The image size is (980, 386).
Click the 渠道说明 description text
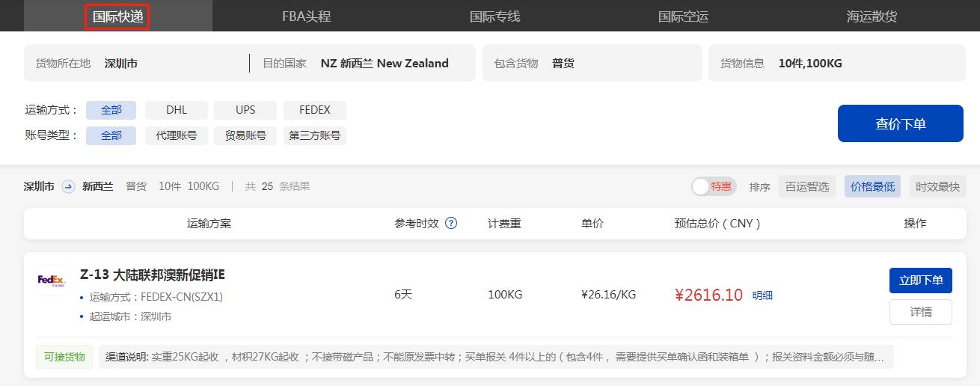click(x=496, y=357)
